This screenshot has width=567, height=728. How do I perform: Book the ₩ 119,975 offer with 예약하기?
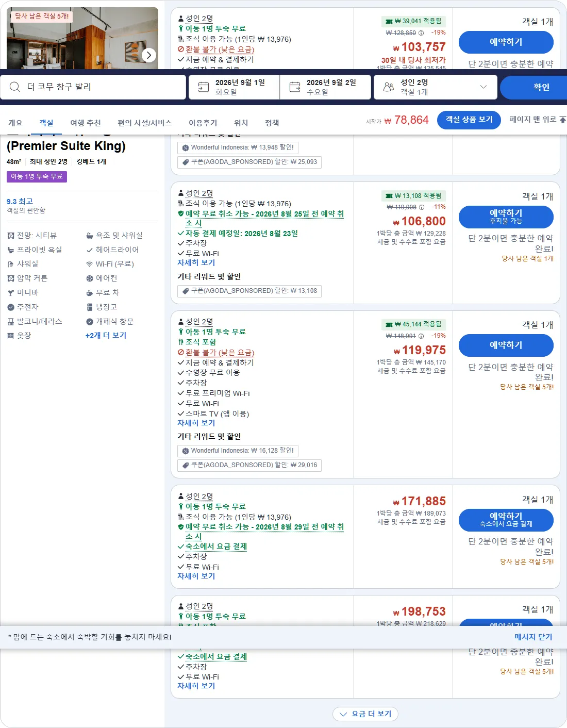pos(506,345)
